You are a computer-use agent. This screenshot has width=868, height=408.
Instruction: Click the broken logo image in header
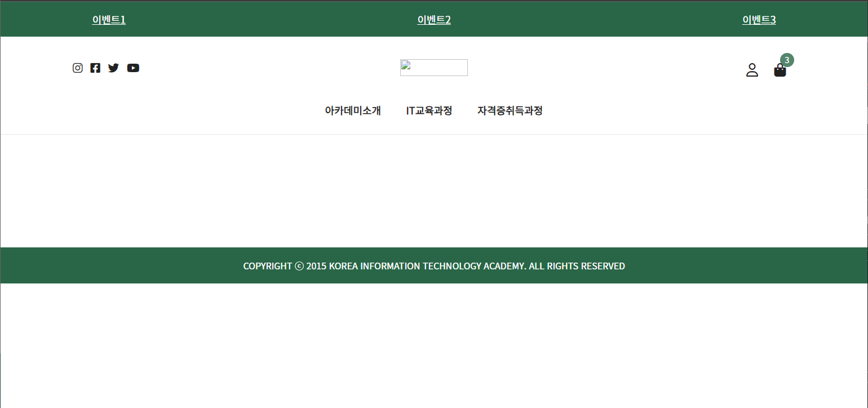[x=434, y=68]
